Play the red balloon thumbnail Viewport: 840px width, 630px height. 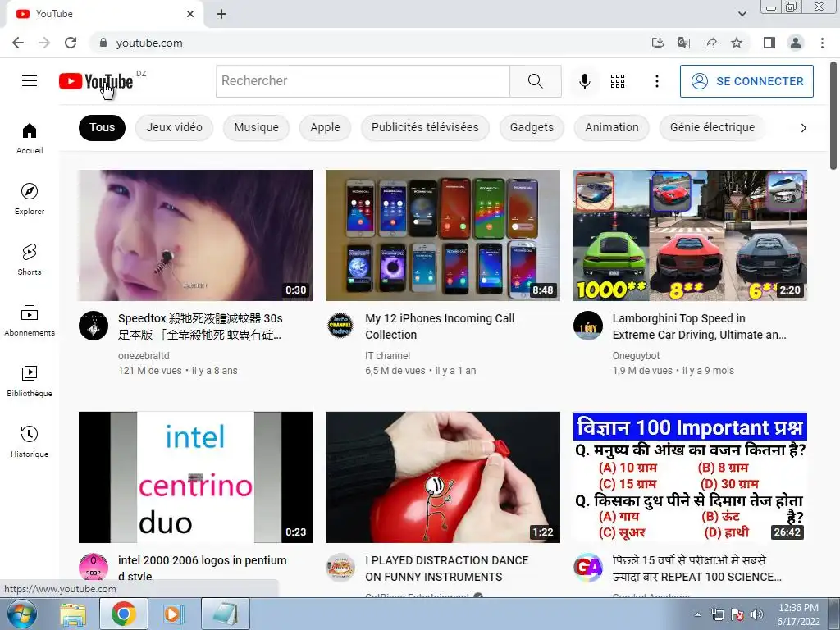[443, 477]
